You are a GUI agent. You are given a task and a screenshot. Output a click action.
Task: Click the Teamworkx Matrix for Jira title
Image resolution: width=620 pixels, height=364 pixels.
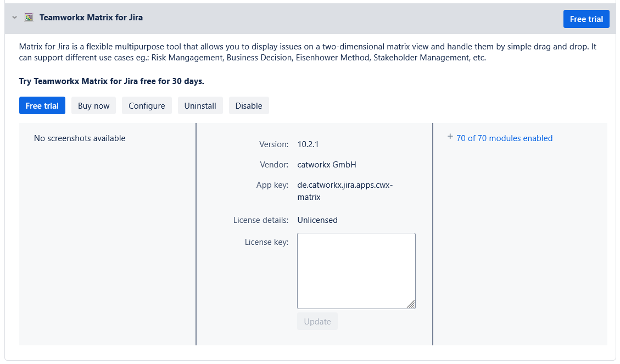pos(91,18)
